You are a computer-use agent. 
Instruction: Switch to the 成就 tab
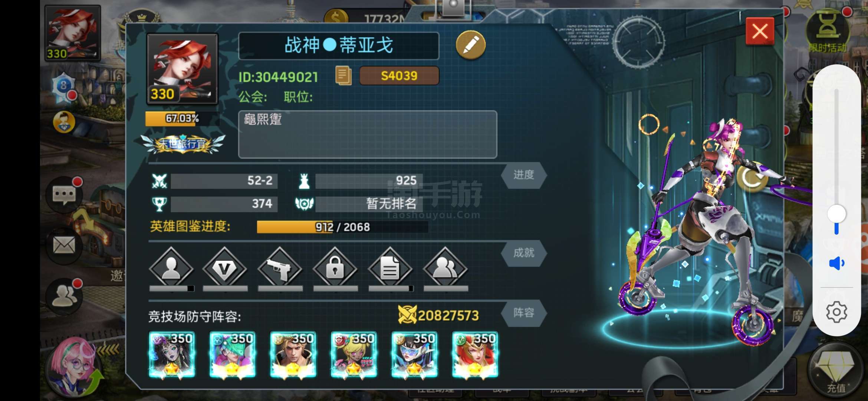pos(524,253)
